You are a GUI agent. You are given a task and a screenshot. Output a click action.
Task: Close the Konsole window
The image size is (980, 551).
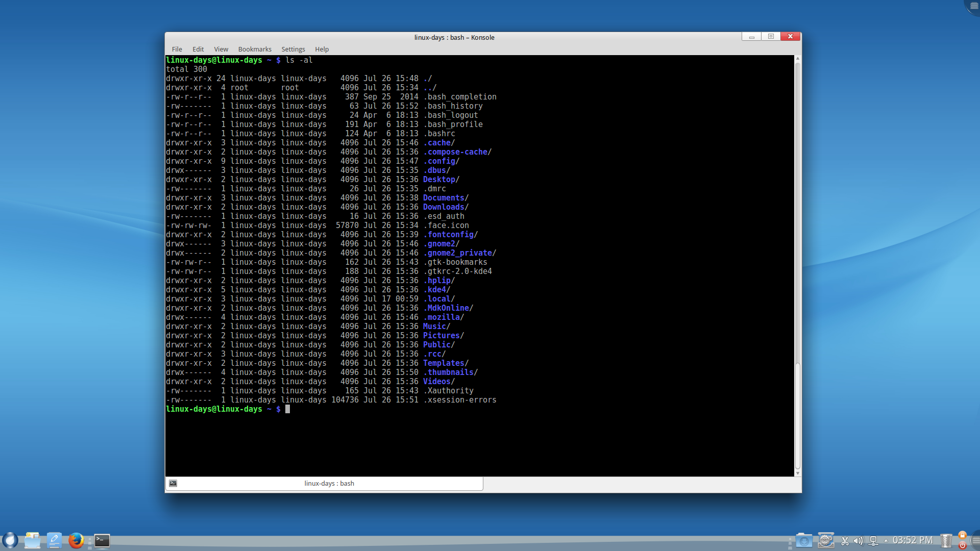point(790,37)
